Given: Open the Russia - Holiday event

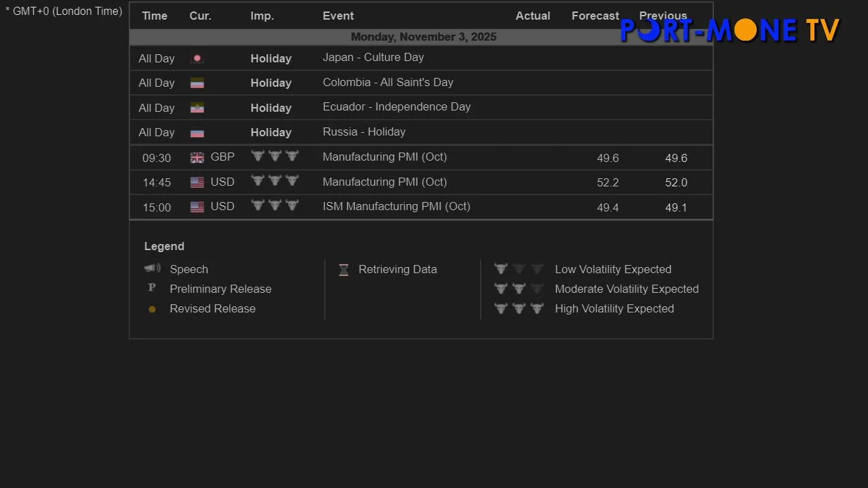Looking at the screenshot, I should point(364,132).
